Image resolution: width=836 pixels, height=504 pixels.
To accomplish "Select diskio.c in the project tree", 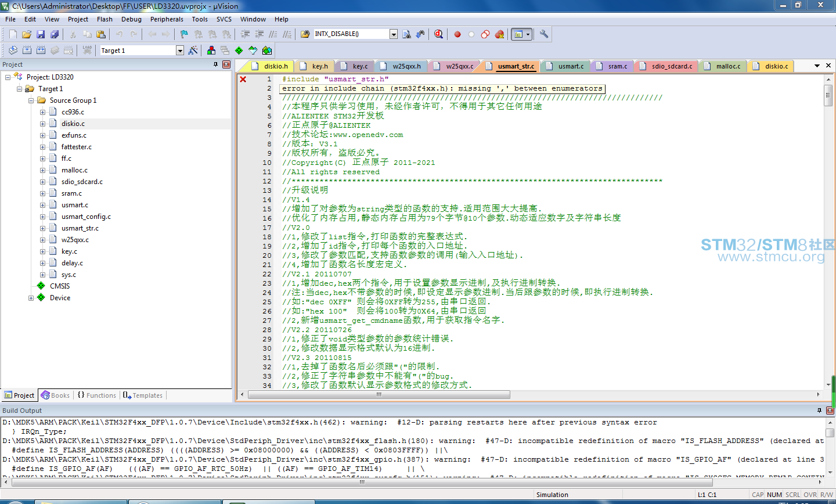I will (73, 124).
